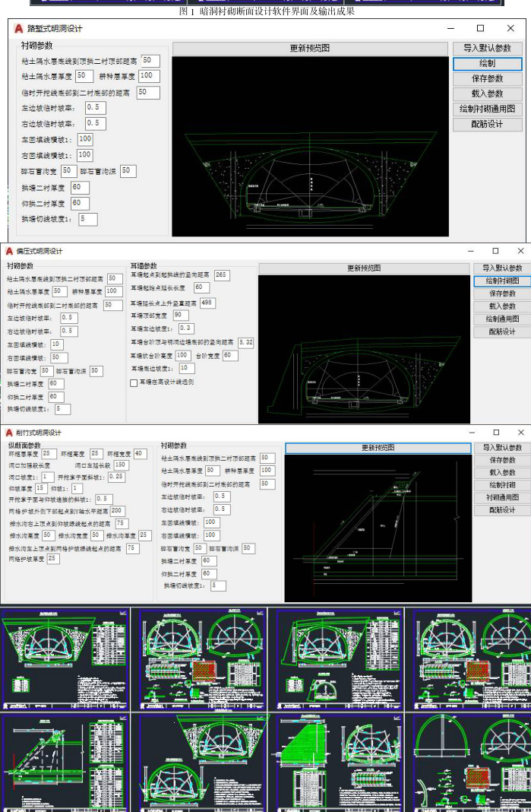Focus the 耳墙顶部宽度 input field

(x=181, y=315)
